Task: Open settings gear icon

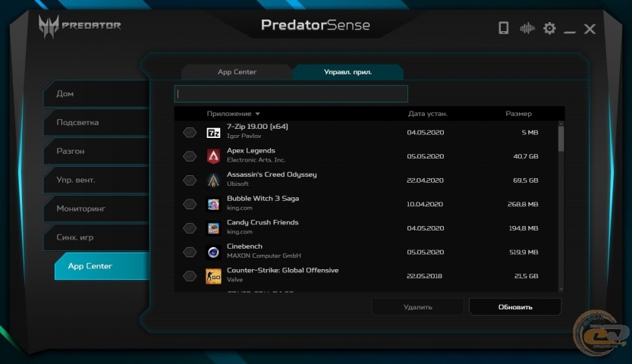Action: [549, 28]
